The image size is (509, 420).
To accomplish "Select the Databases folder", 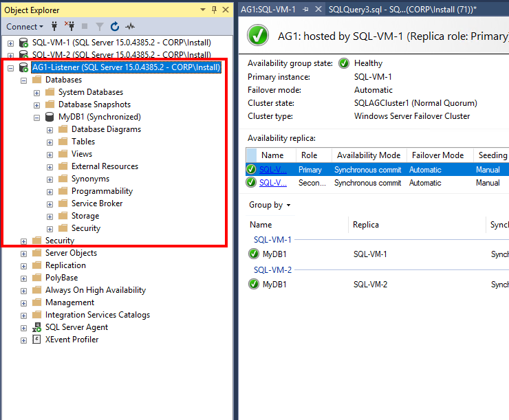I will pos(63,80).
